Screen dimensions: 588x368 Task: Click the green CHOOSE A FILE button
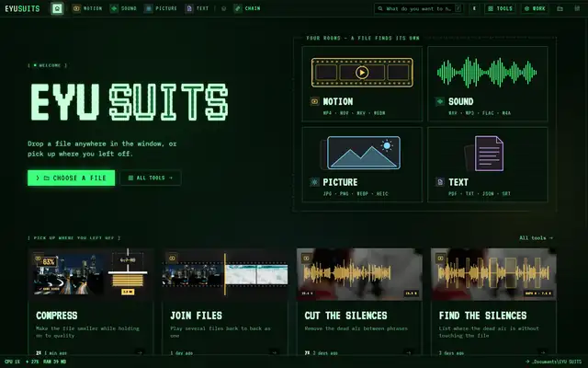[x=72, y=178]
